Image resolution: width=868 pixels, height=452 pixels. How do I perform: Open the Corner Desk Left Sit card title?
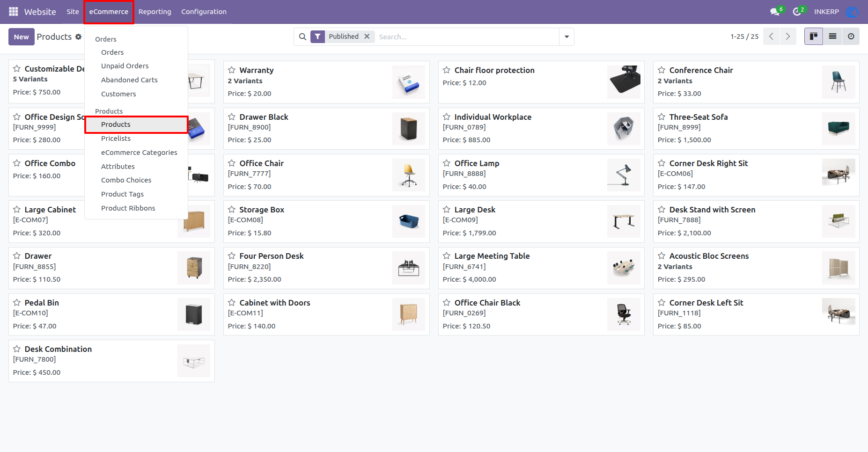(706, 303)
